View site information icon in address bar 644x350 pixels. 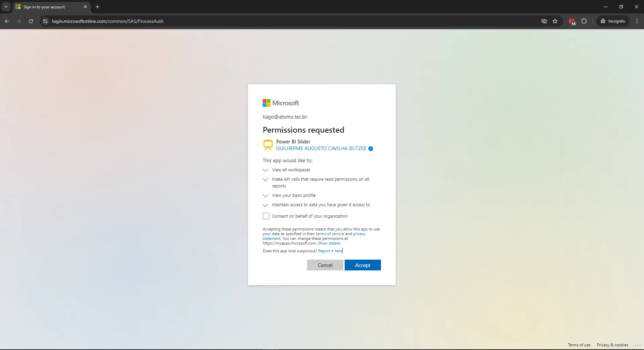[x=45, y=21]
